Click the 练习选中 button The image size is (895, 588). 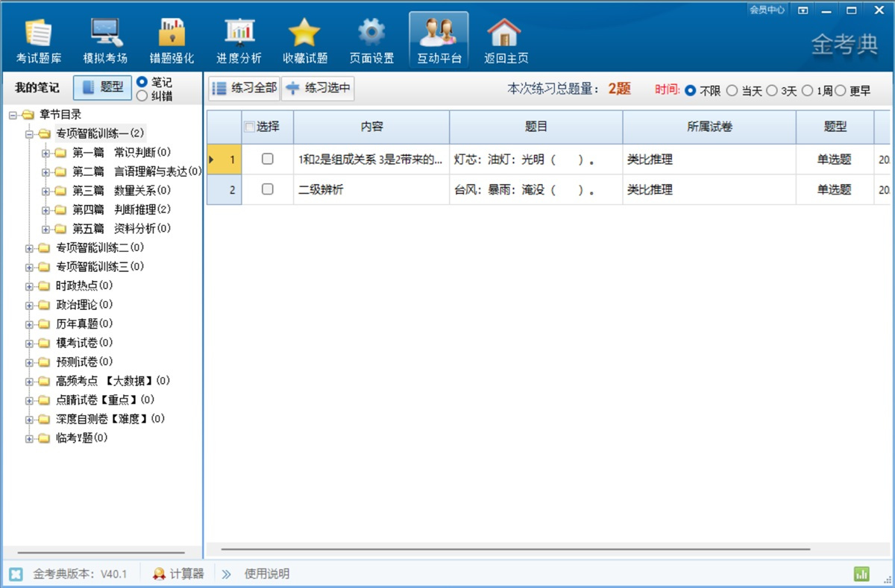[x=318, y=88]
